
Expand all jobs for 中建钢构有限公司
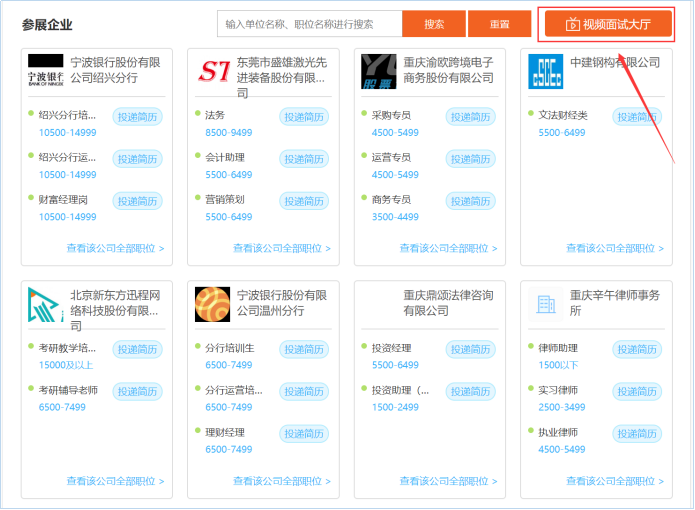[x=615, y=248]
